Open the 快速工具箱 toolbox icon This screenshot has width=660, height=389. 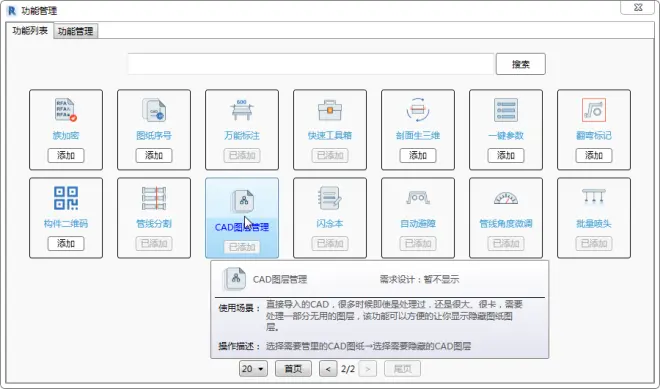[330, 110]
